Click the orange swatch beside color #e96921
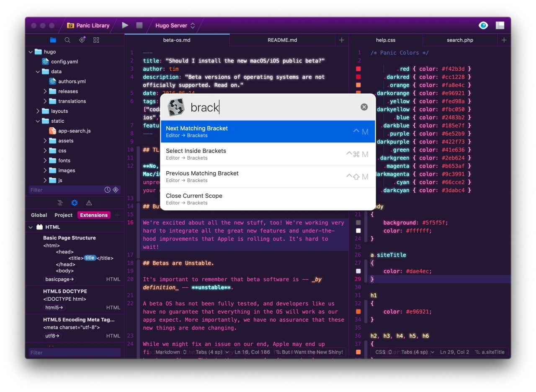 click(x=358, y=311)
